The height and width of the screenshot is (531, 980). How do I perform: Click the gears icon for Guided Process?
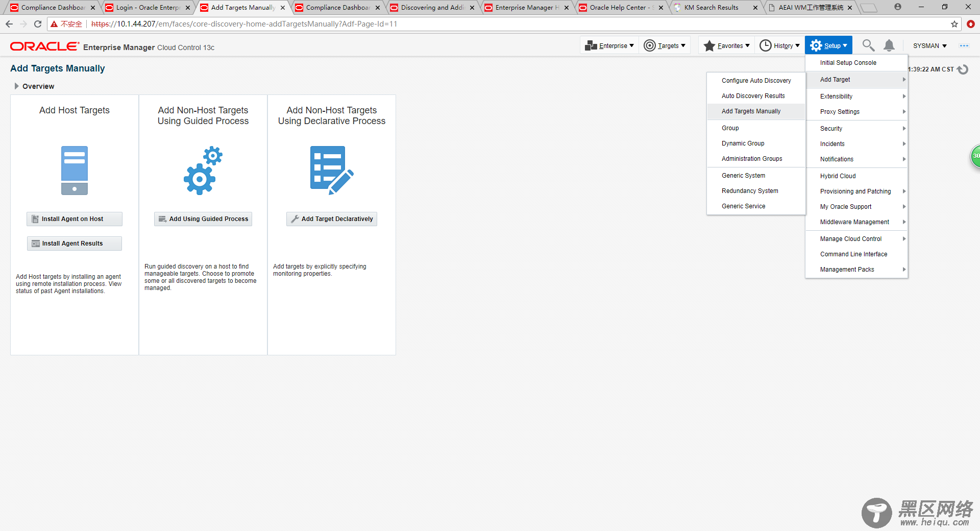click(203, 171)
